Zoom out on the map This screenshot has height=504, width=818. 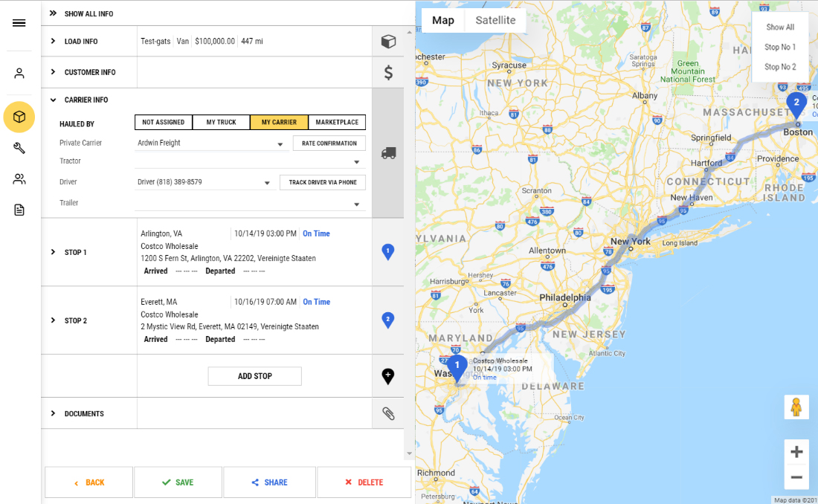(x=796, y=477)
